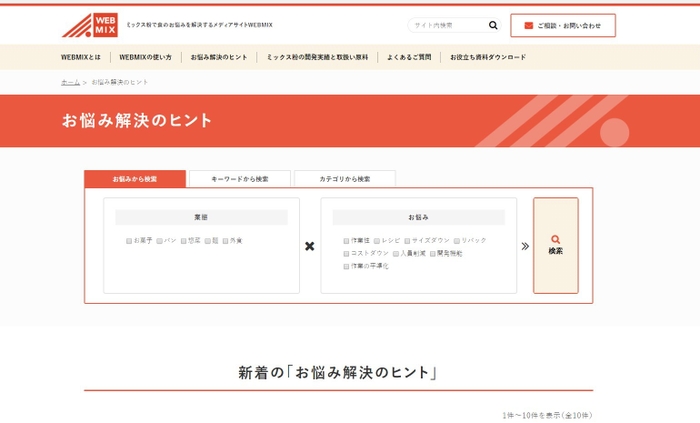This screenshot has height=423, width=700.
Task: Tick the パン checkbox
Action: pyautogui.click(x=160, y=241)
